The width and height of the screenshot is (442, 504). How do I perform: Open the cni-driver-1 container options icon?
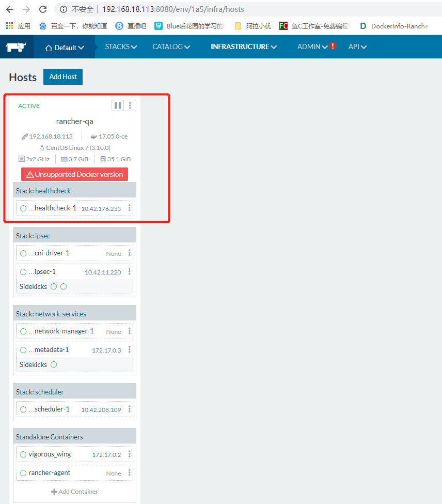tap(130, 253)
